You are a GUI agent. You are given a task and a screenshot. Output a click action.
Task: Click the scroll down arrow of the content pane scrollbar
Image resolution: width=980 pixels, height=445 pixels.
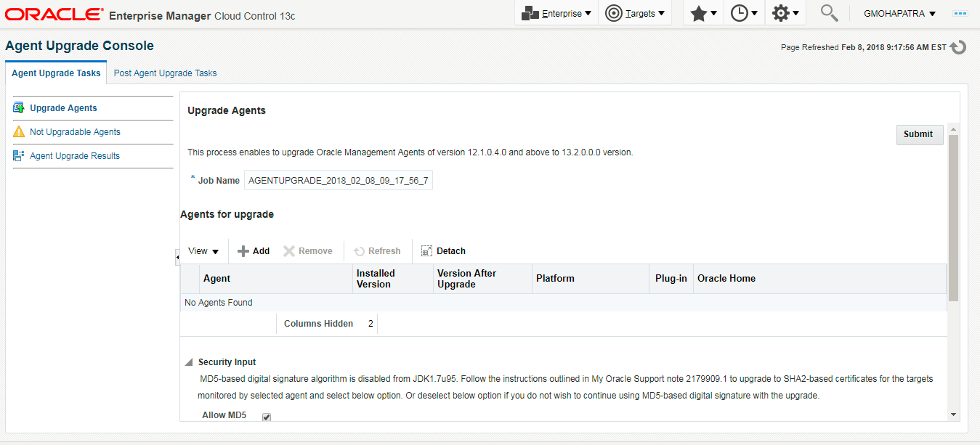pyautogui.click(x=954, y=414)
